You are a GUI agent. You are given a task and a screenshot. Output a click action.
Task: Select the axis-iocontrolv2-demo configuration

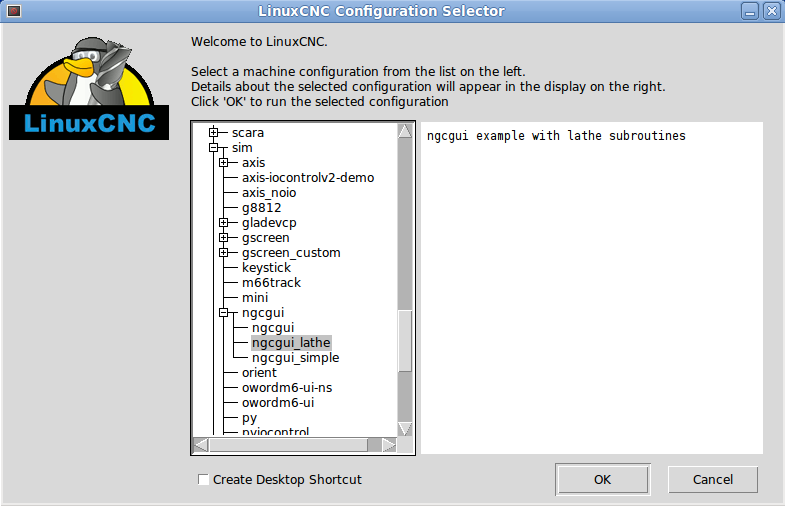pos(307,177)
